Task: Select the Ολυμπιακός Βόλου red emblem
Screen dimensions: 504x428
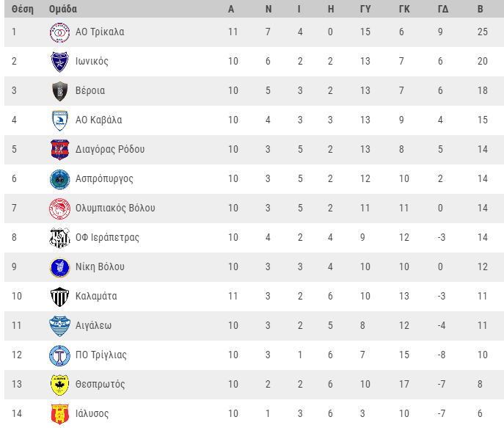Action: (x=59, y=208)
